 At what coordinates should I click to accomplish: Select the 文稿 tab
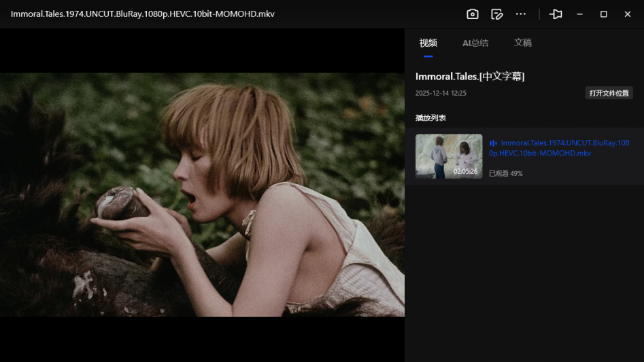click(x=522, y=43)
